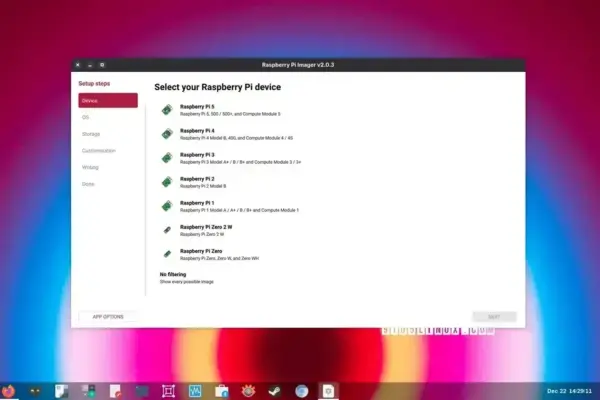This screenshot has height=400, width=600.
Task: Select the Done setup step
Action: point(108,184)
